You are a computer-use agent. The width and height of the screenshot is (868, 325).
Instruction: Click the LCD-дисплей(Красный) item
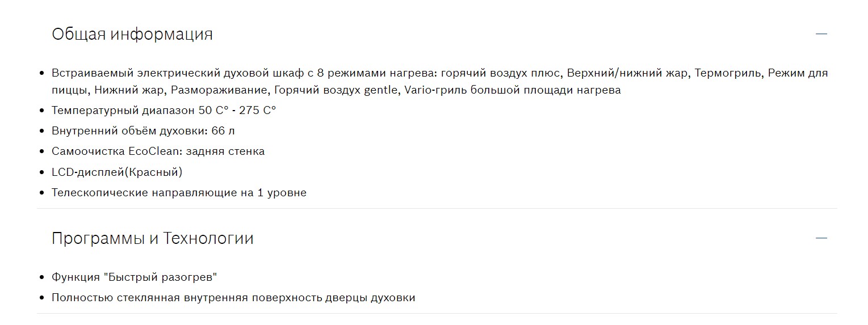click(117, 172)
